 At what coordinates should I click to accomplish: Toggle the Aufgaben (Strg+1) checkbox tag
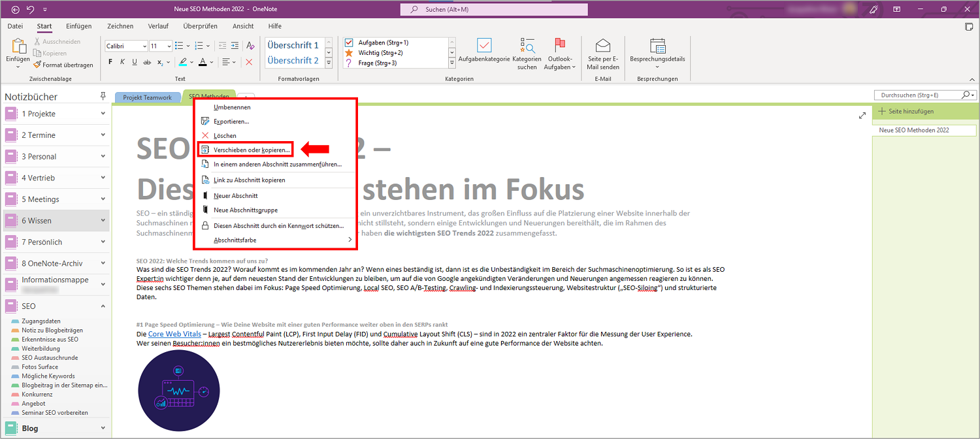348,42
